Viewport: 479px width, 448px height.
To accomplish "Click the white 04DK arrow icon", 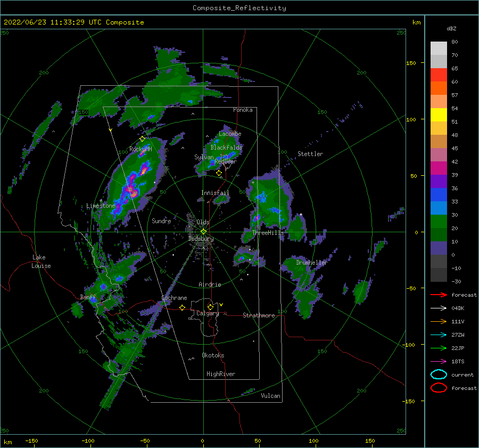I will click(439, 308).
